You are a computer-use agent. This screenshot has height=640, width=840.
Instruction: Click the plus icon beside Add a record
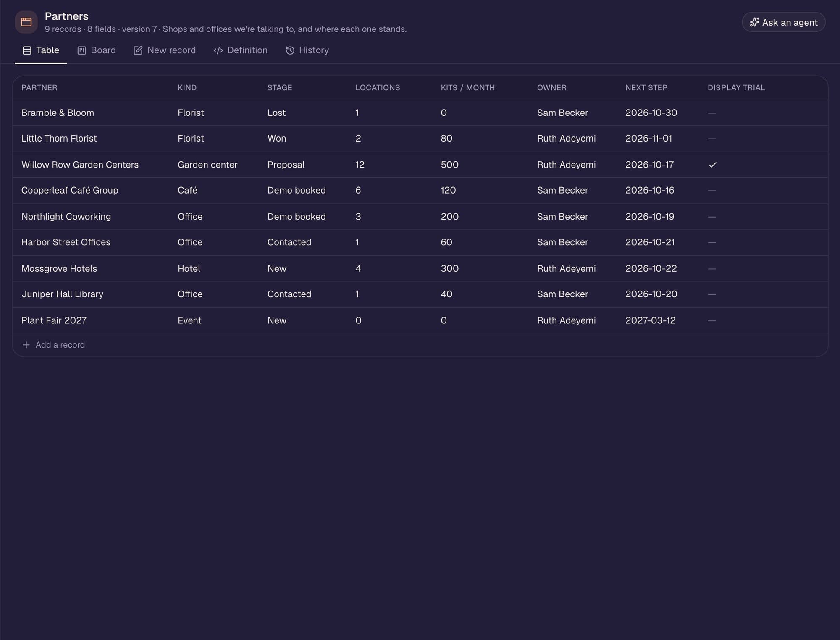pyautogui.click(x=26, y=345)
